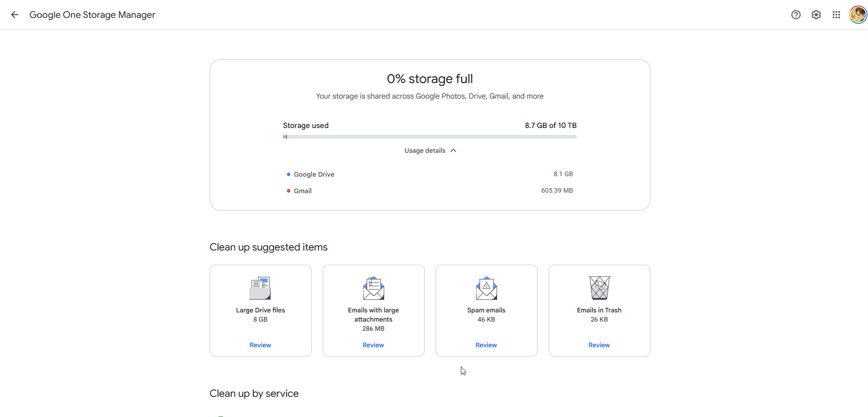
Task: Open the account profile avatar
Action: coord(858,15)
